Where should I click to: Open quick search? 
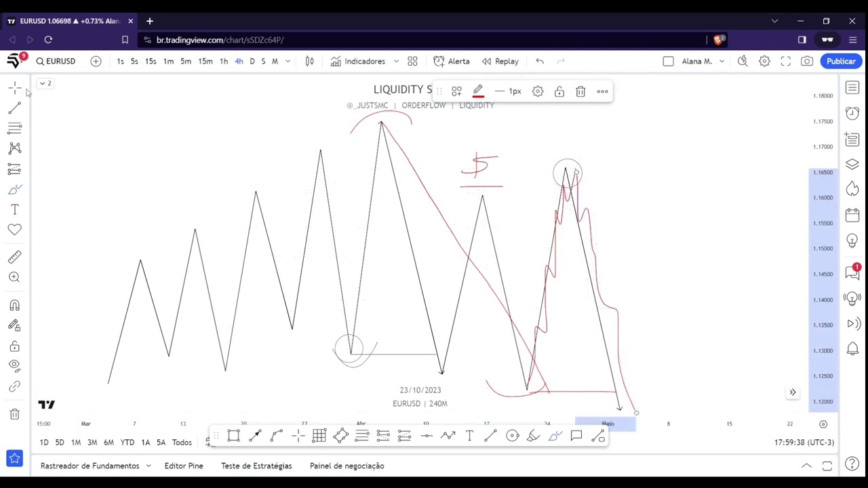[x=743, y=61]
